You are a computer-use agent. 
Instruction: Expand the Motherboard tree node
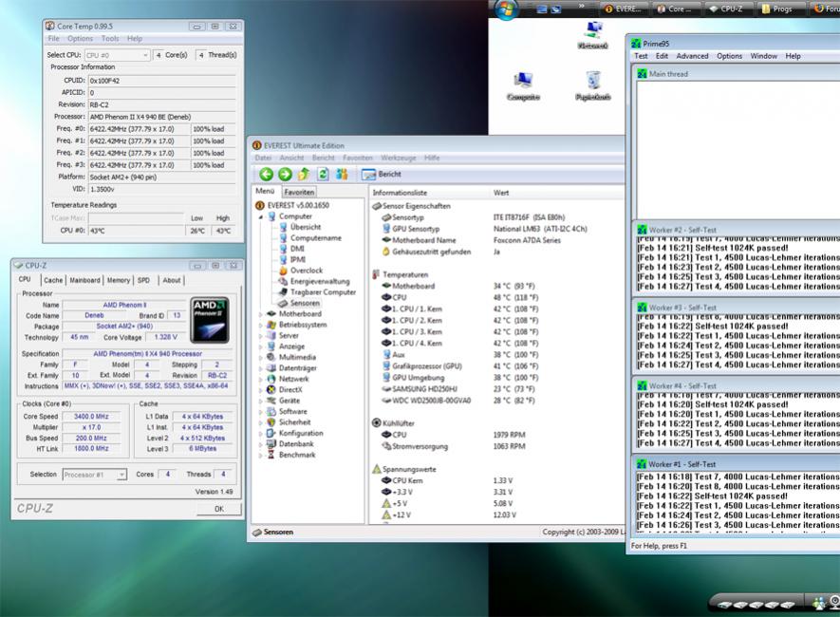[261, 314]
